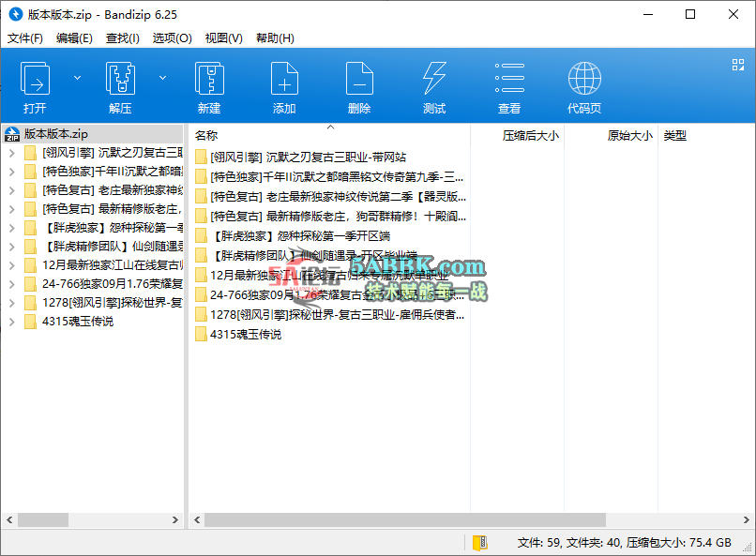Image resolution: width=756 pixels, height=556 pixels.
Task: Open the 帮助(H) menu
Action: (x=275, y=38)
